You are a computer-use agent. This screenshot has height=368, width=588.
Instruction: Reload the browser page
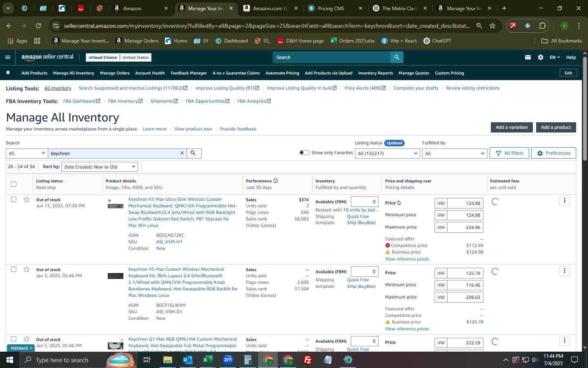pos(38,26)
